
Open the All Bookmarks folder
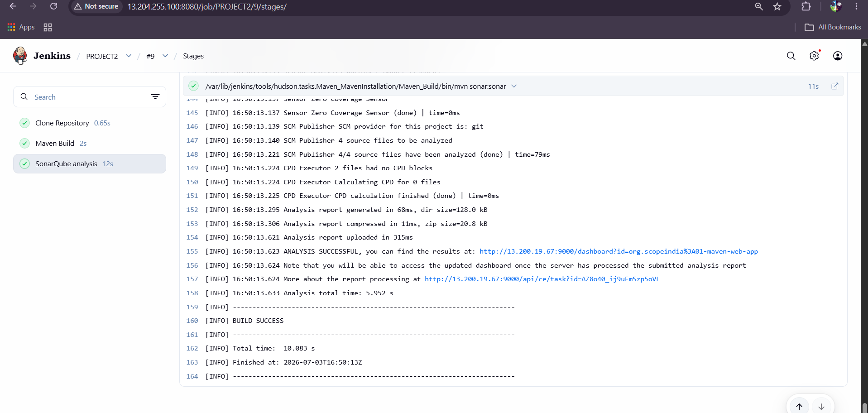[833, 27]
